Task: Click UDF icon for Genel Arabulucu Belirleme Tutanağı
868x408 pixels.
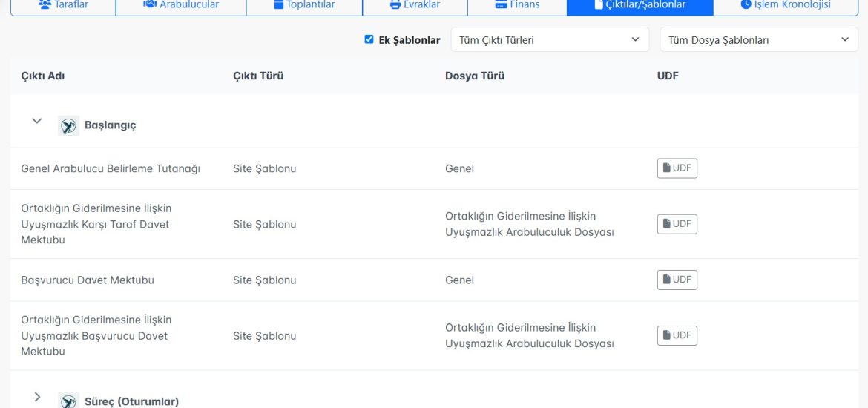Action: (x=677, y=168)
